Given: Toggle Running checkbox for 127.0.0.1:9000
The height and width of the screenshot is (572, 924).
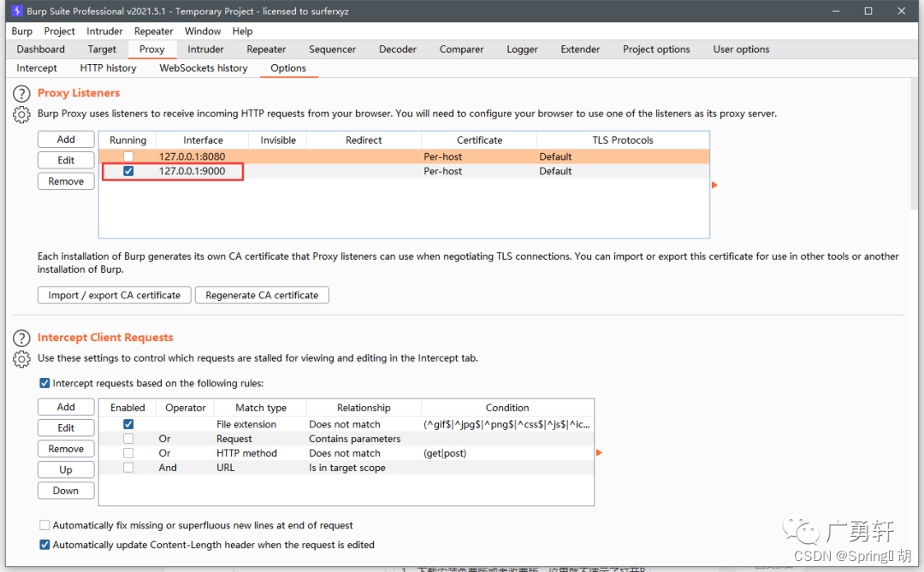Looking at the screenshot, I should click(127, 171).
